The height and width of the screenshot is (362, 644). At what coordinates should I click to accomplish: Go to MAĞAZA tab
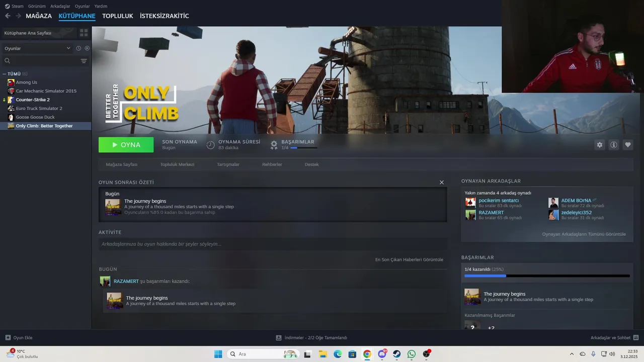[x=39, y=16]
